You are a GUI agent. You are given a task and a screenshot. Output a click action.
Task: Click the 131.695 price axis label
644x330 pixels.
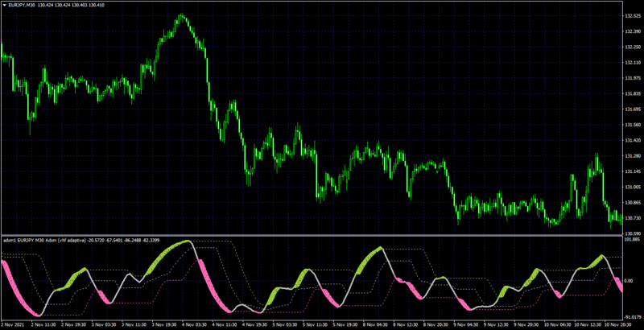632,109
